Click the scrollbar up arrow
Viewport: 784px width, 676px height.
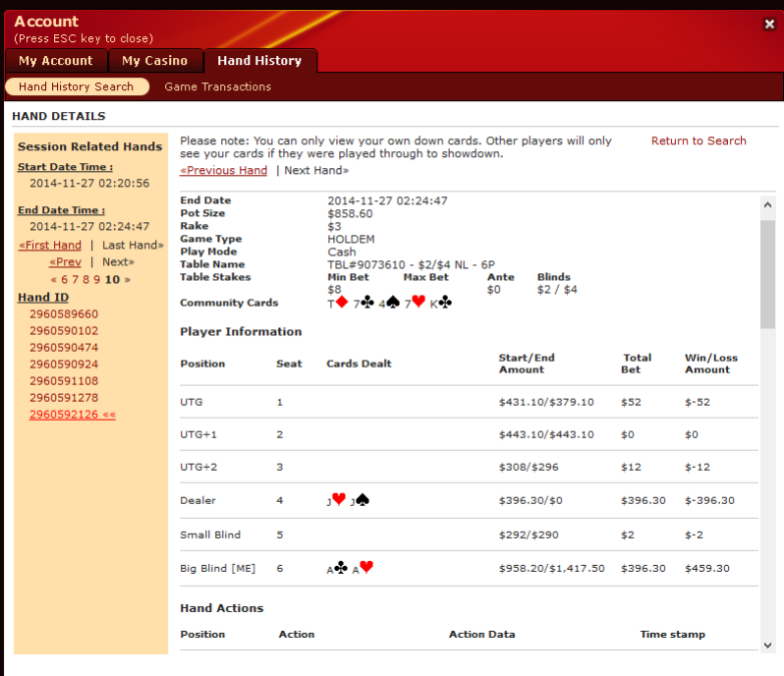[767, 204]
